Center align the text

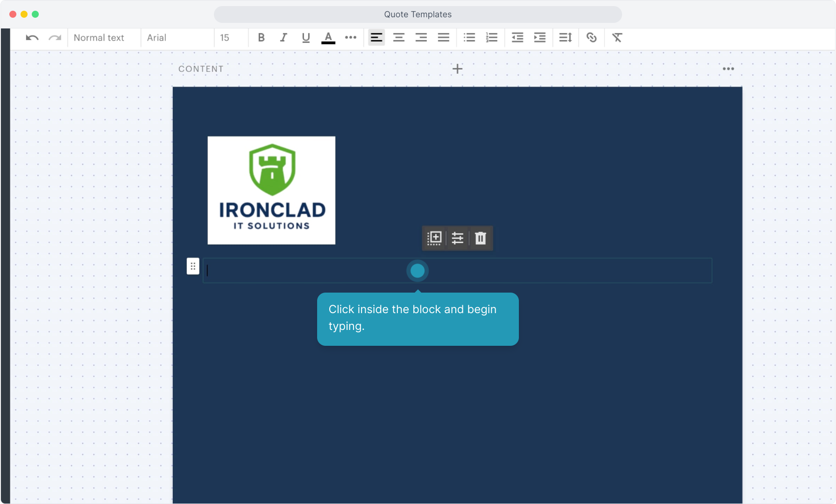coord(399,38)
